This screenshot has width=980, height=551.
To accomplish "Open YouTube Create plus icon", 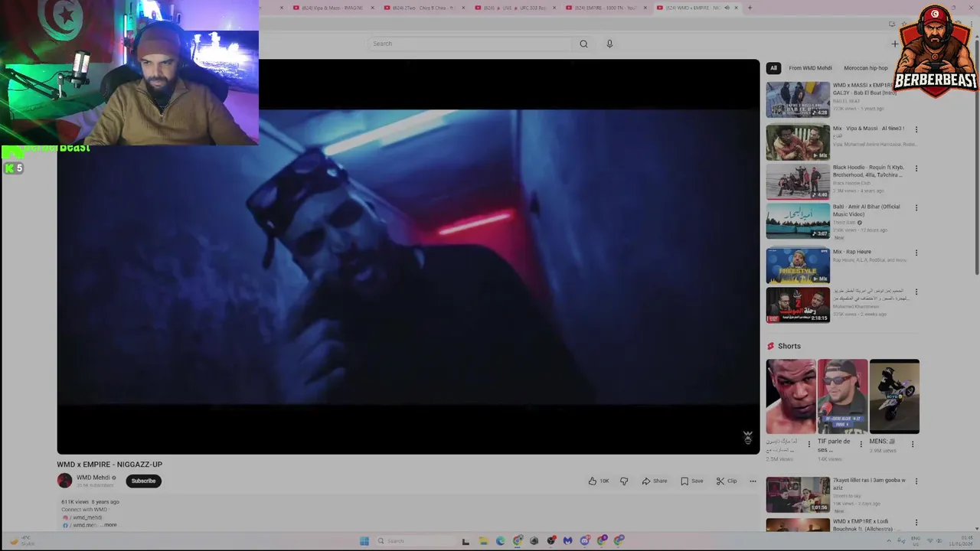I will 894,44.
